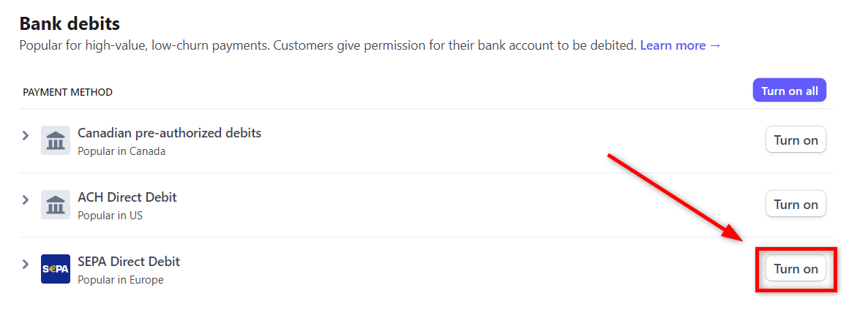This screenshot has width=868, height=315.
Task: Select the ACH Direct Debit title
Action: tap(127, 197)
